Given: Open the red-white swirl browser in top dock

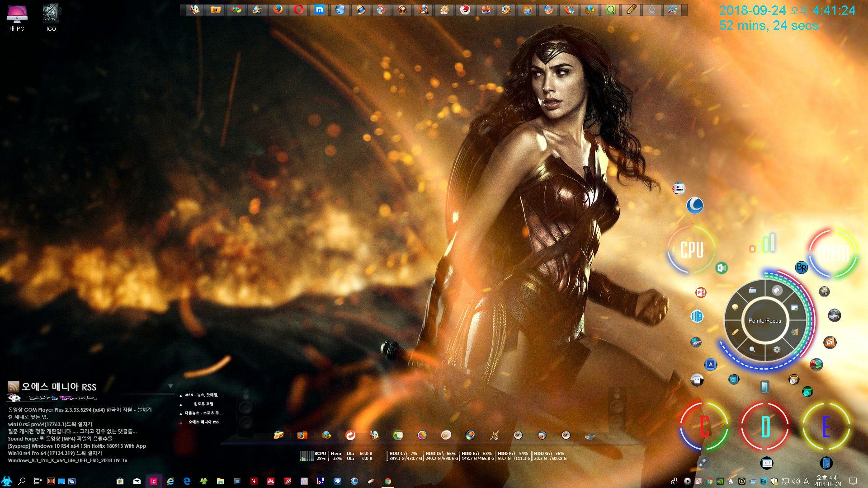Looking at the screenshot, I should pyautogui.click(x=465, y=9).
